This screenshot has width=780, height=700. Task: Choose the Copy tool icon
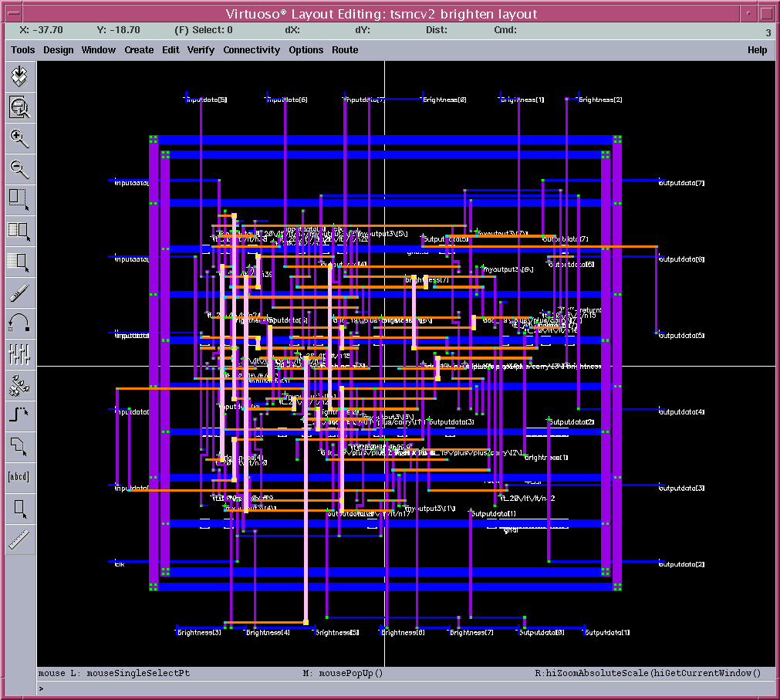pyautogui.click(x=19, y=231)
